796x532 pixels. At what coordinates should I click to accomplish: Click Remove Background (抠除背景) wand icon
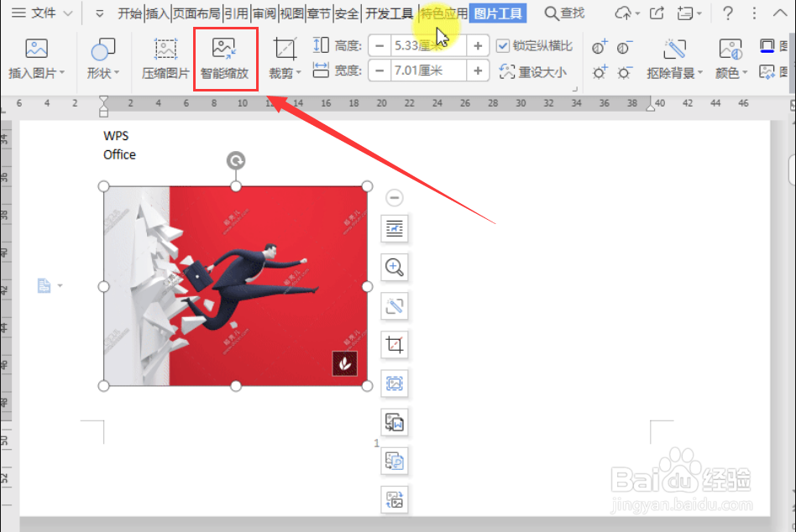675,50
